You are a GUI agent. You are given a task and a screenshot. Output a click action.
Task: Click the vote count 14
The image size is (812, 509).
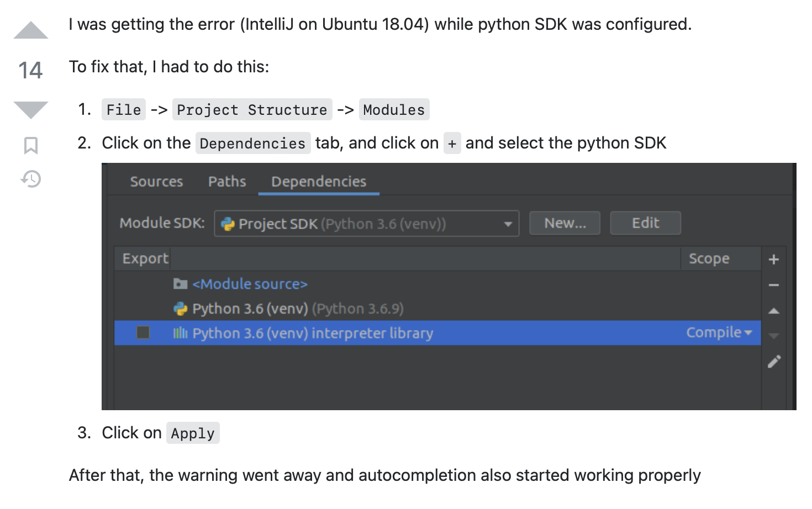click(30, 70)
